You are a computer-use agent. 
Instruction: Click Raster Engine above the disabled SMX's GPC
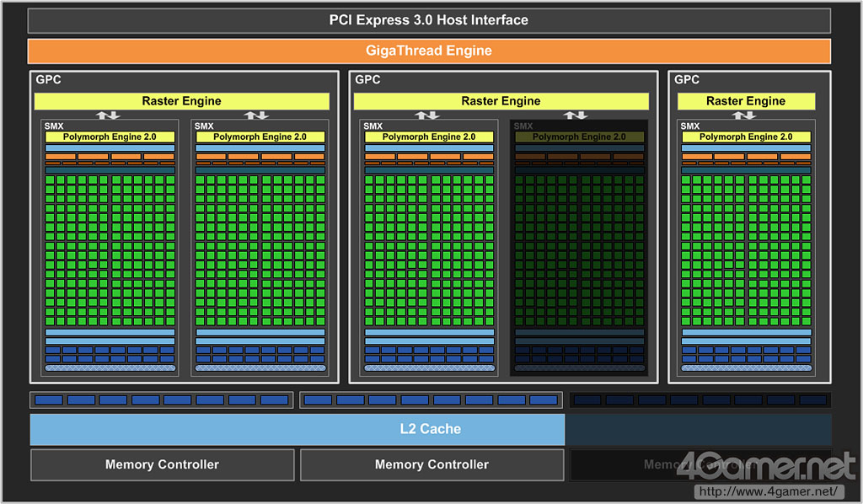(501, 101)
